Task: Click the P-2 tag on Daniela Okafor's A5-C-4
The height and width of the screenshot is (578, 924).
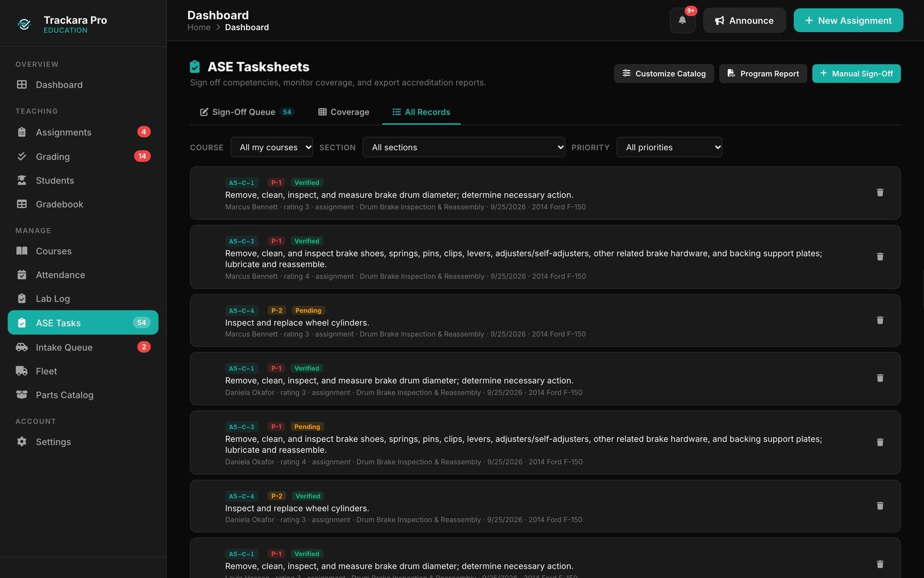Action: (277, 496)
